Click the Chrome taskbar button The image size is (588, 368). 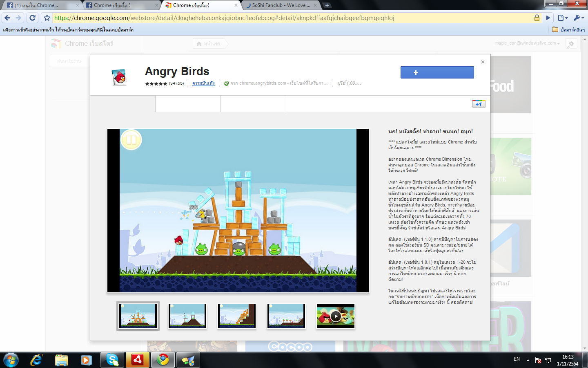point(163,360)
